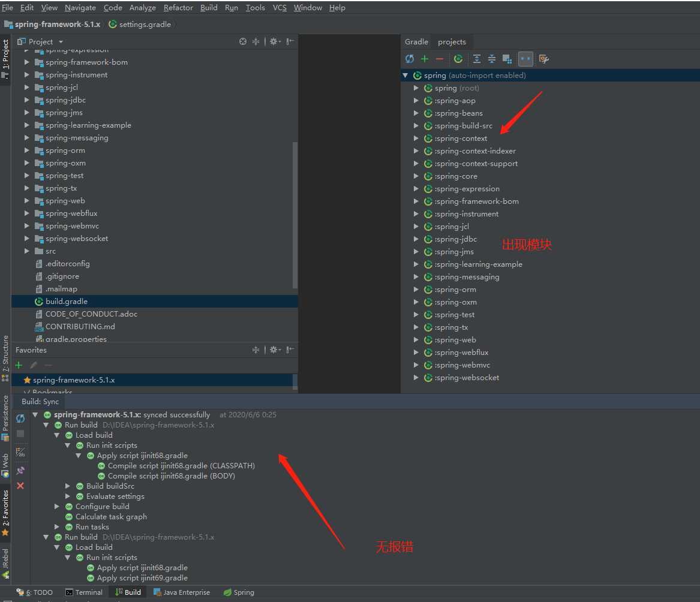Open the Persistence side tab

[5, 418]
